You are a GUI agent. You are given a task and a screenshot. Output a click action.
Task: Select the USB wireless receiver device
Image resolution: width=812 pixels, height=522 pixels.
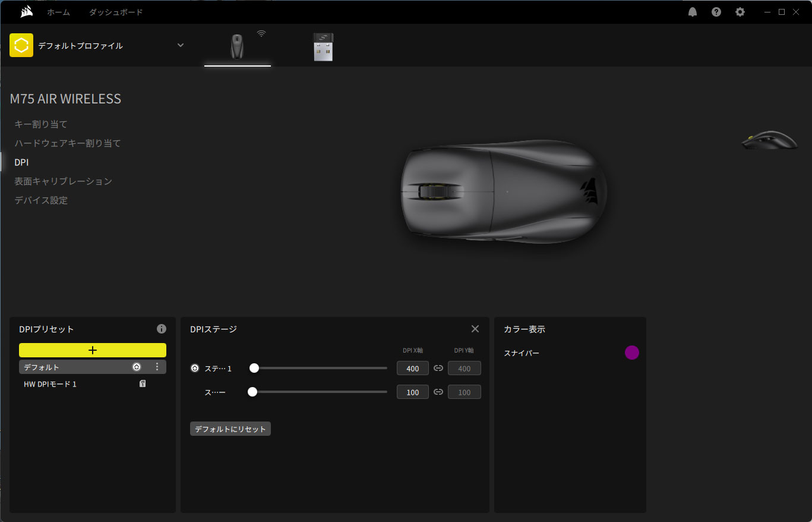[323, 47]
